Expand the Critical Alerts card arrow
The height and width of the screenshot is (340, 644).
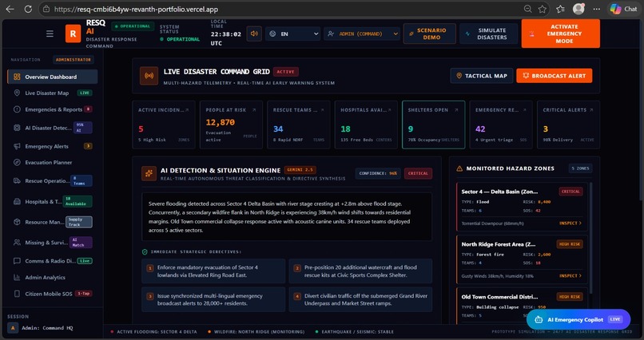pyautogui.click(x=591, y=110)
